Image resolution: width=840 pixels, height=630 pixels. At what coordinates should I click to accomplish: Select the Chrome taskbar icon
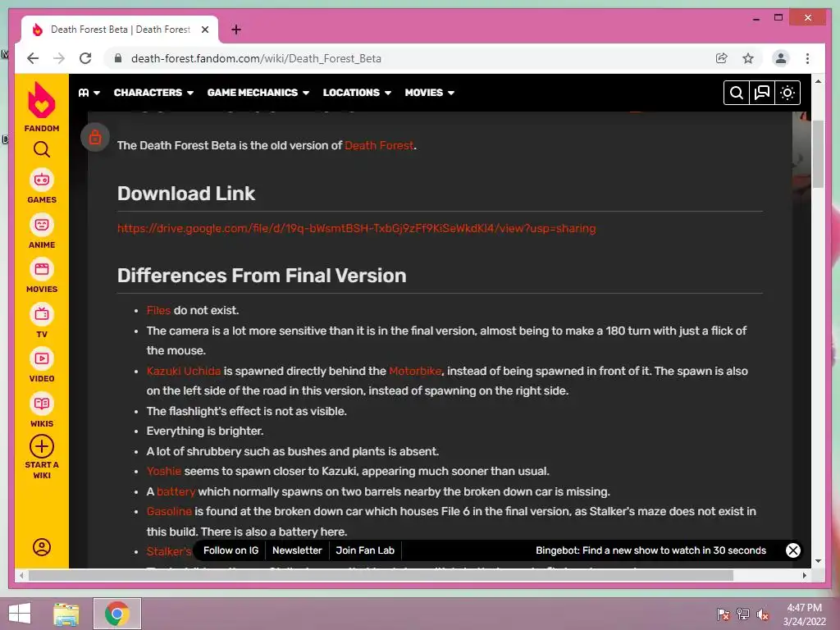[x=116, y=614]
